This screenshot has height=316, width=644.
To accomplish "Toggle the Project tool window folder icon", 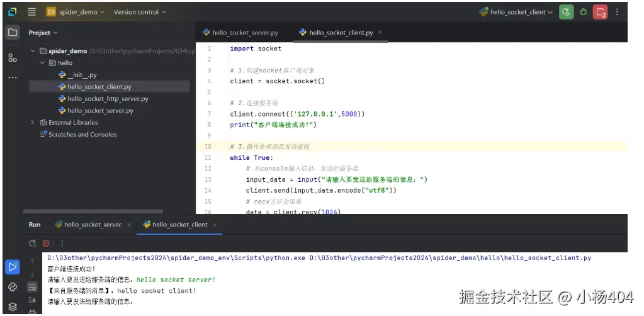I will 13,33.
